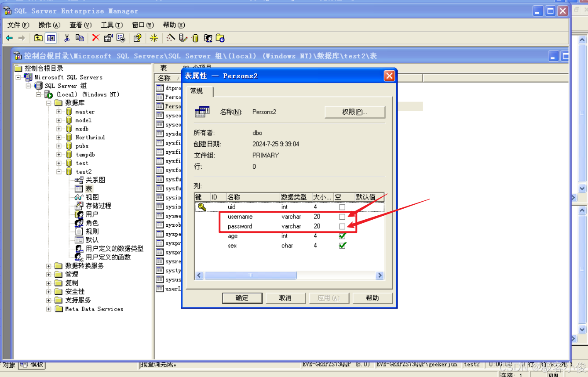Click the table icon of the userL row

click(160, 289)
